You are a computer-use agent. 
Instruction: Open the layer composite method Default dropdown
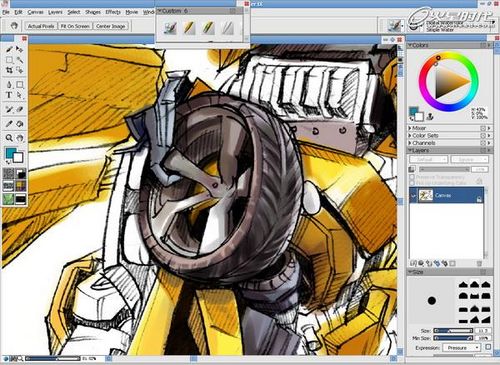428,160
